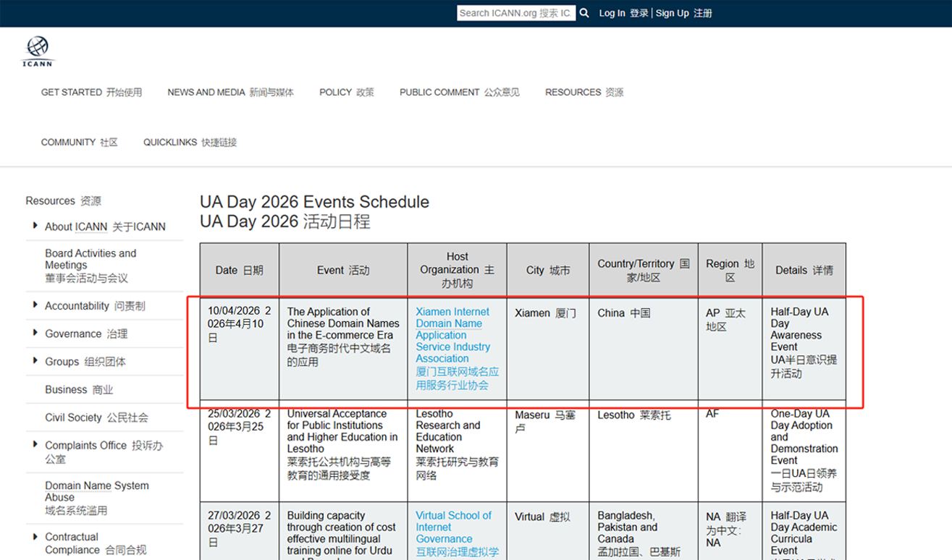
Task: Open the Get Started menu
Action: [x=91, y=93]
